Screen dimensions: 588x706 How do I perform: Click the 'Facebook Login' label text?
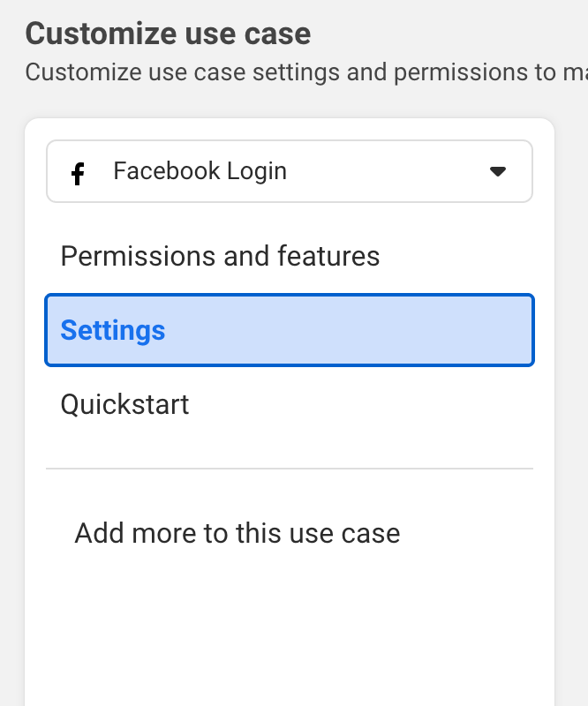[200, 171]
